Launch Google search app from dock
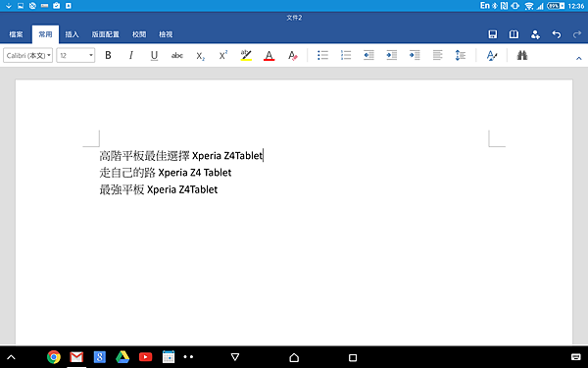Screen dimensions: 588x368 pos(99,357)
